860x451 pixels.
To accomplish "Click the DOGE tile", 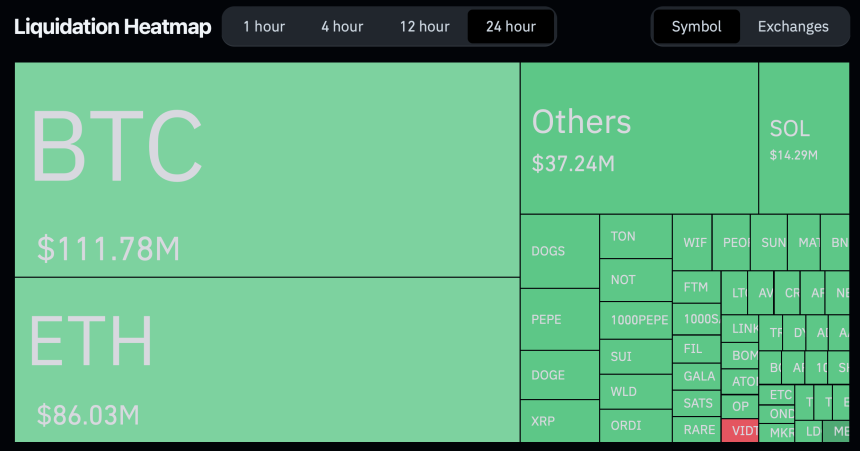I will (559, 375).
